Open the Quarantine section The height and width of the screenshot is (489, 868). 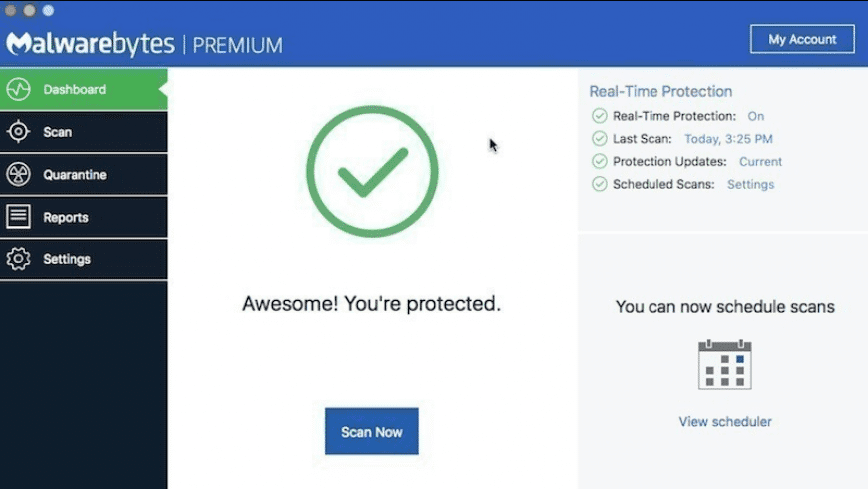point(75,175)
